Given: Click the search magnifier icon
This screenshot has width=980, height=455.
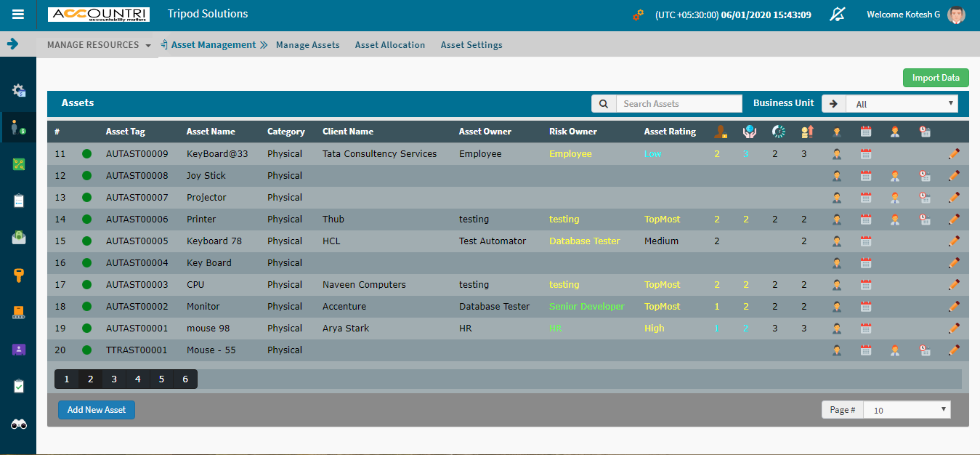Looking at the screenshot, I should (604, 104).
